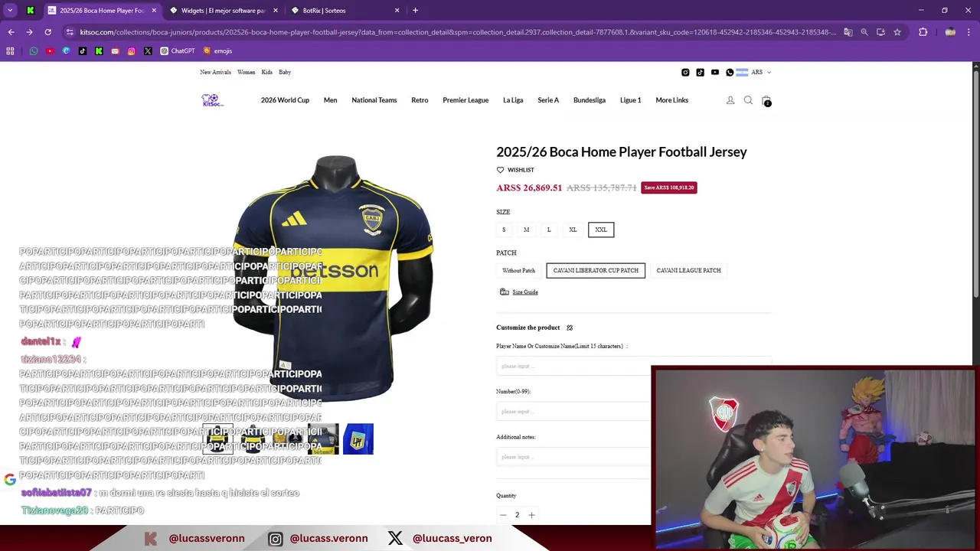The image size is (980, 551).
Task: Choose the CAVANI LEAGUE PATCH option
Action: tap(688, 270)
